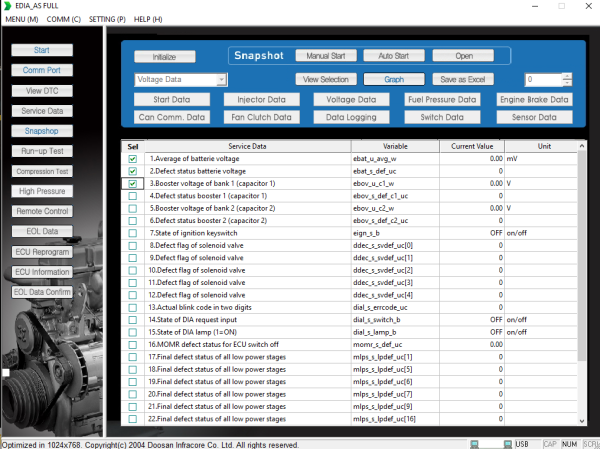Open HELP (H) menu

tap(148, 19)
